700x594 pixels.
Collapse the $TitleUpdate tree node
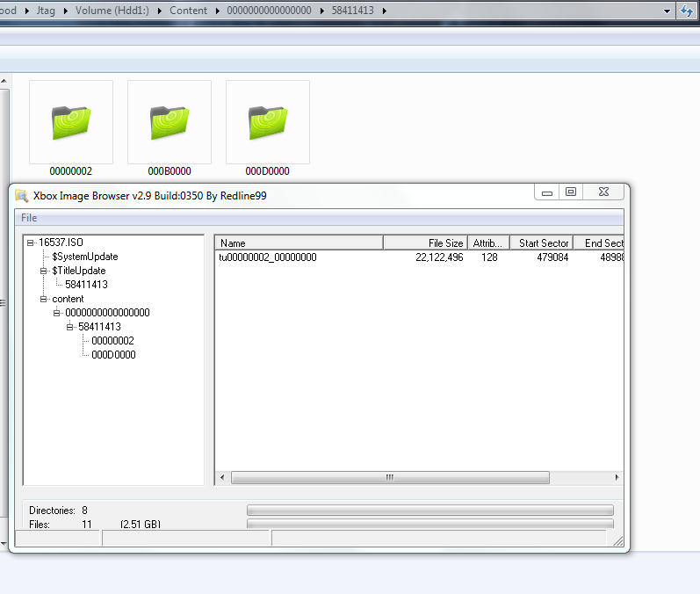click(x=43, y=271)
